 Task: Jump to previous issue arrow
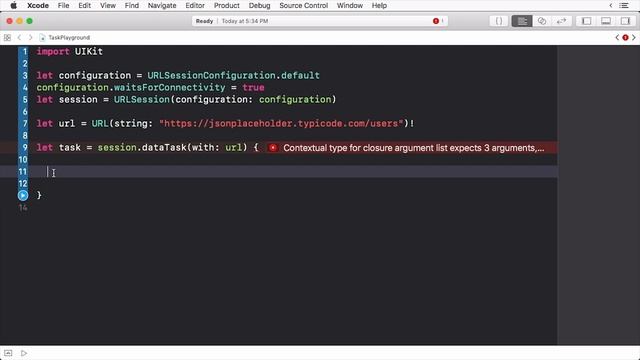coord(617,38)
